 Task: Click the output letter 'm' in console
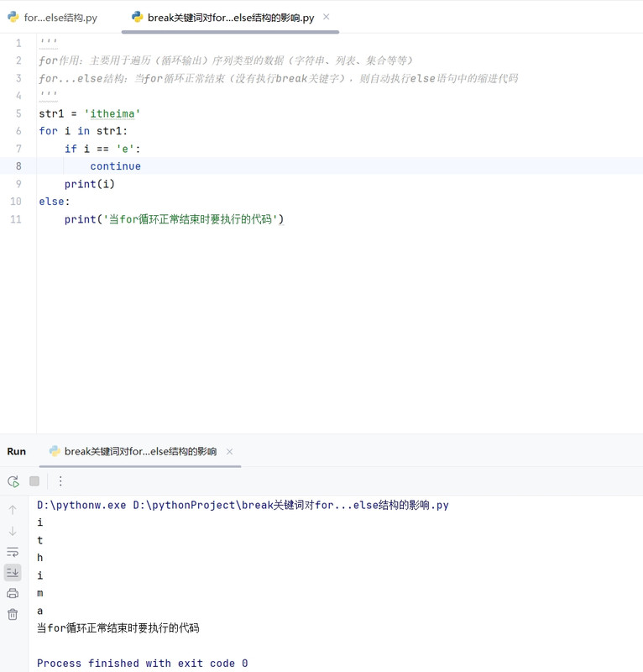[x=39, y=593]
